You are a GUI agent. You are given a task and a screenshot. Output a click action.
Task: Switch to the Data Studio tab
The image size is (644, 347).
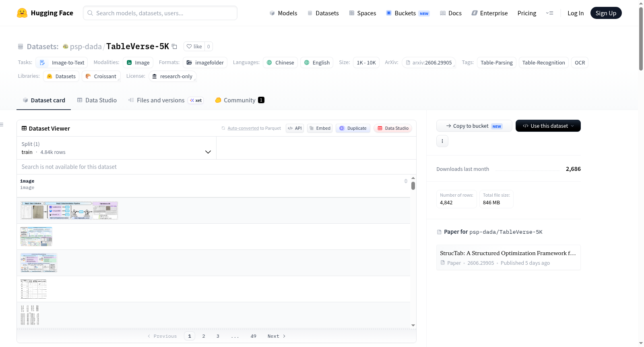[x=97, y=100]
